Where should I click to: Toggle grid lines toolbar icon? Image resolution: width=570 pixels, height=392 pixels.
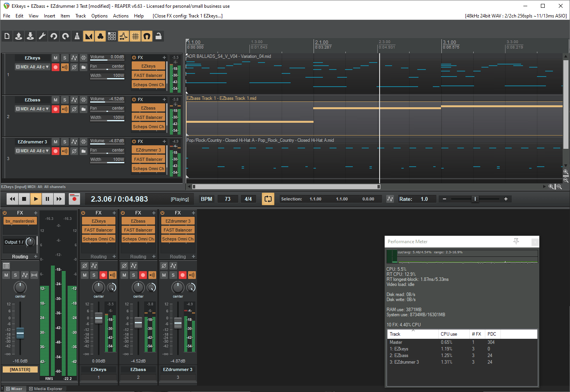coord(135,36)
